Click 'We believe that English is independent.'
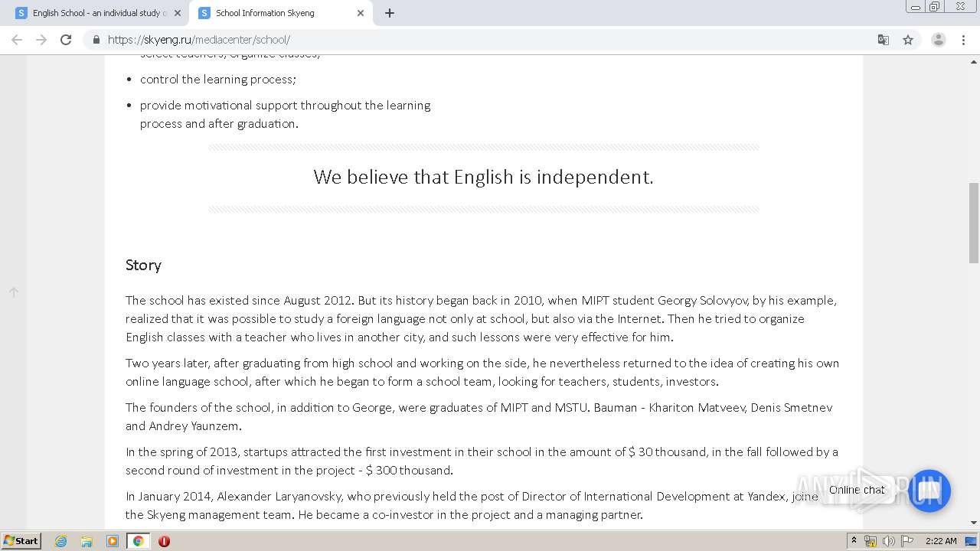Image resolution: width=980 pixels, height=551 pixels. coord(483,177)
